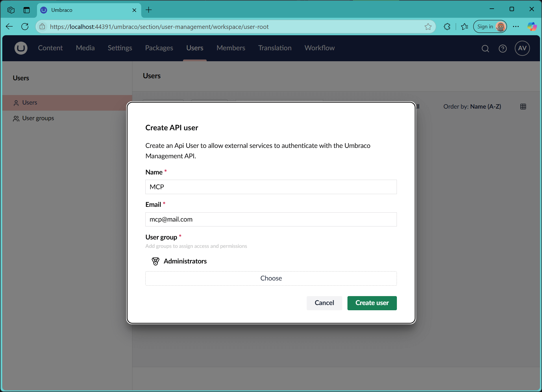Click the Umbraco logo icon
Image resolution: width=542 pixels, height=392 pixels.
tap(21, 48)
